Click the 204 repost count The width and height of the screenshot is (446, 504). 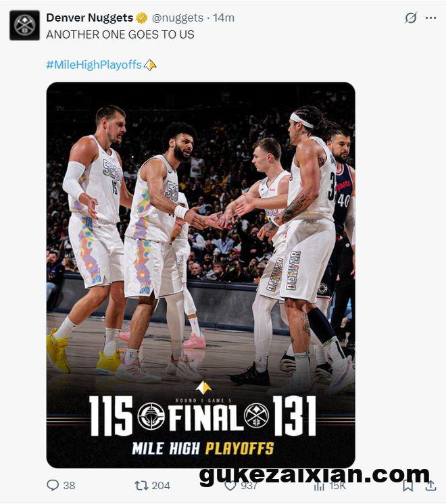161,485
